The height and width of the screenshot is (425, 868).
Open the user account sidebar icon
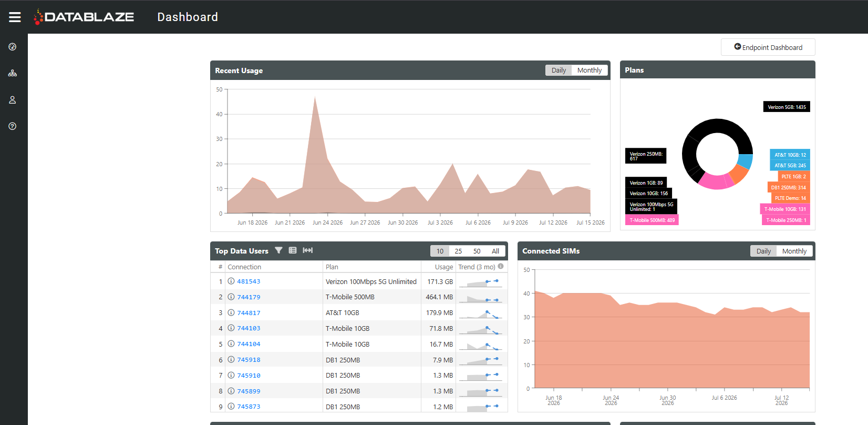[x=13, y=99]
